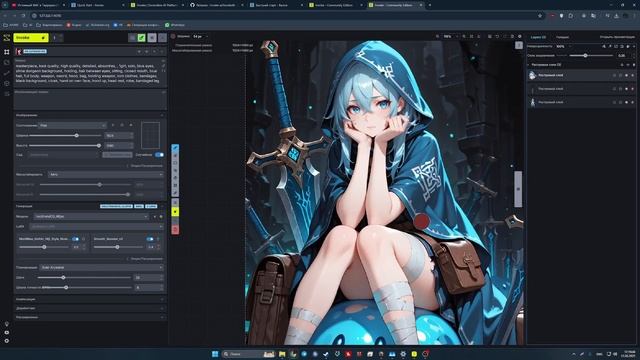Toggle the Smooth Booster LoRA switch
The image size is (640, 360).
[150, 239]
